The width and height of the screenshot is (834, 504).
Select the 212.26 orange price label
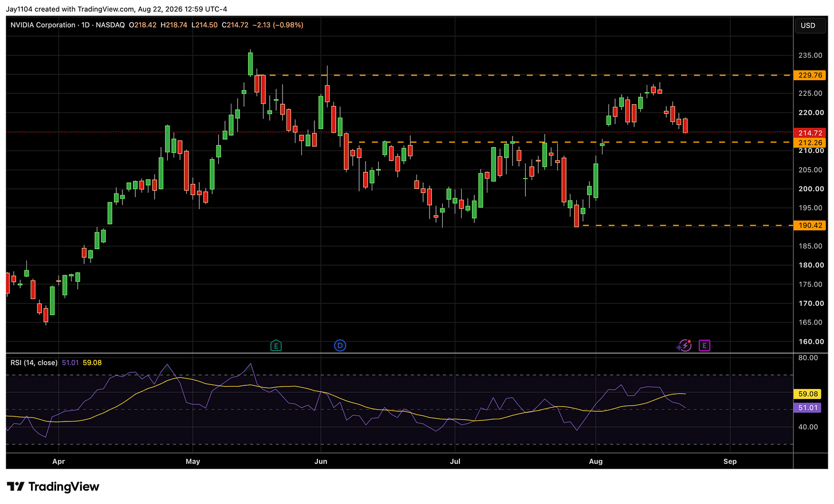tap(810, 143)
